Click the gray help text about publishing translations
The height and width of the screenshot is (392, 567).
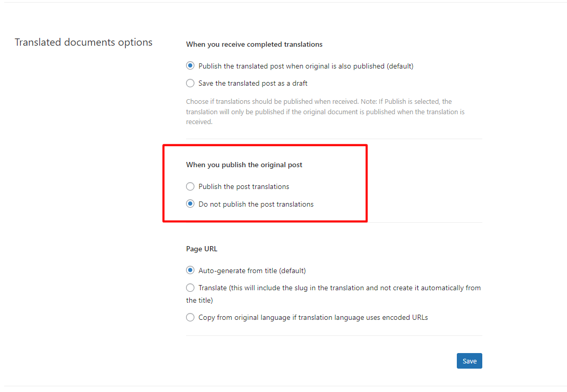coord(325,112)
